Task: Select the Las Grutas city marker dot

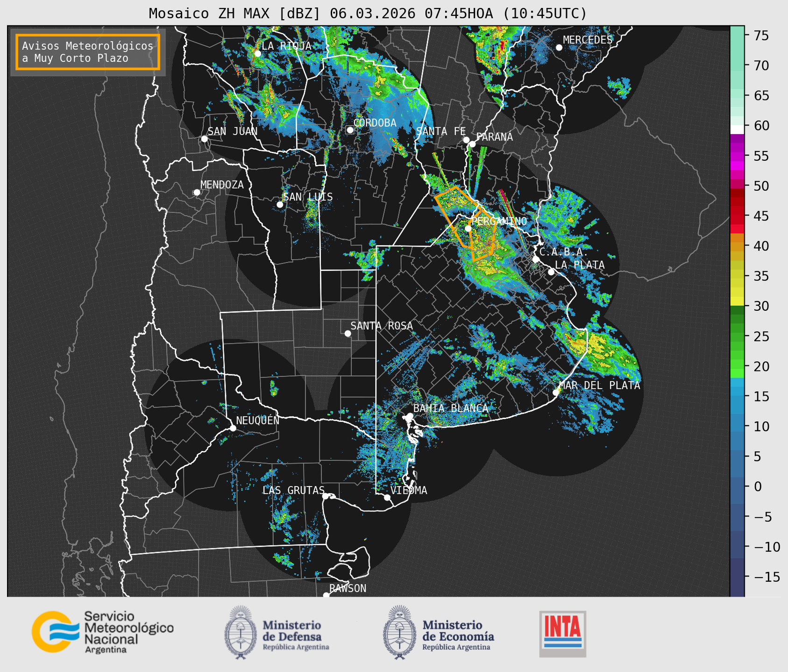Action: pyautogui.click(x=326, y=496)
